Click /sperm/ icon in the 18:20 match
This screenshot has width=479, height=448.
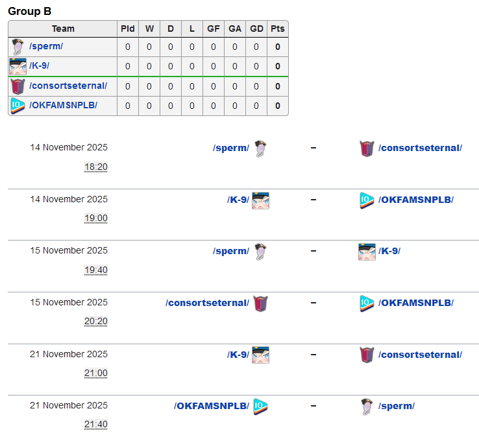pos(260,148)
